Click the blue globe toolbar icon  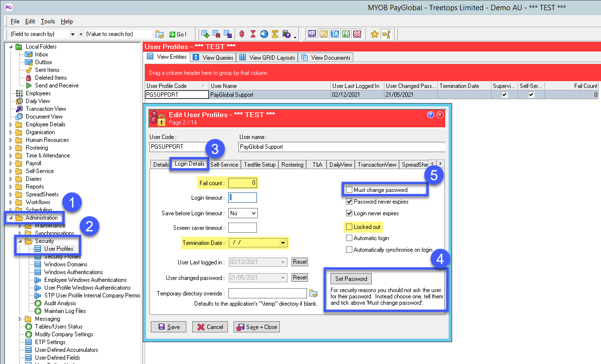coord(264,34)
